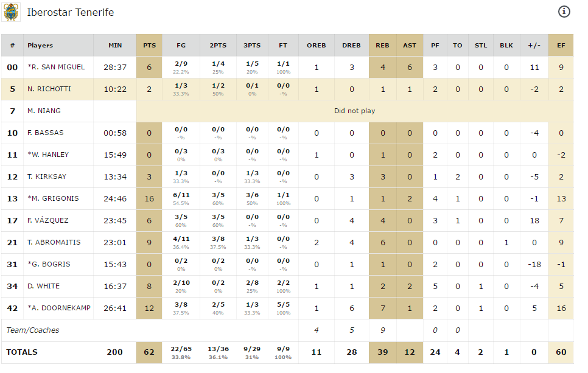
Task: Open the info icon at top right
Action: pos(564,12)
